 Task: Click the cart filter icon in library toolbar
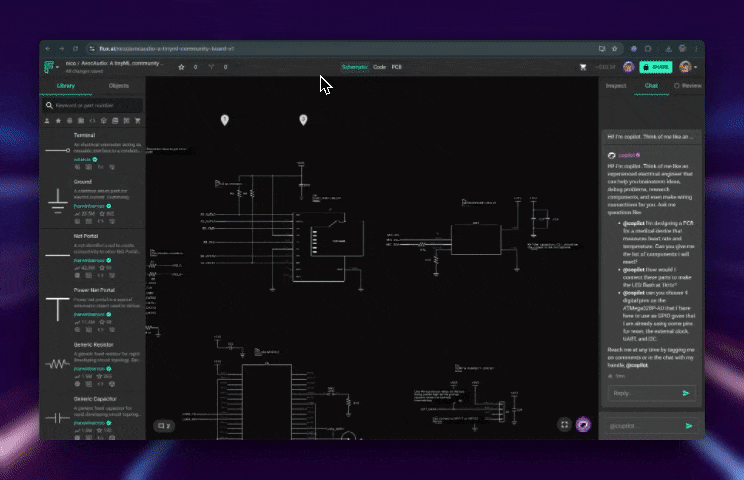(138, 121)
